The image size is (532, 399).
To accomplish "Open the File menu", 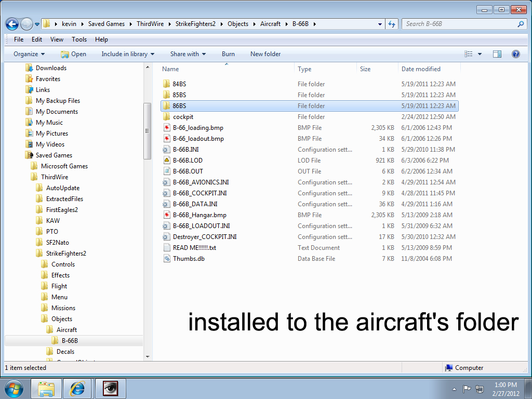I will [19, 39].
